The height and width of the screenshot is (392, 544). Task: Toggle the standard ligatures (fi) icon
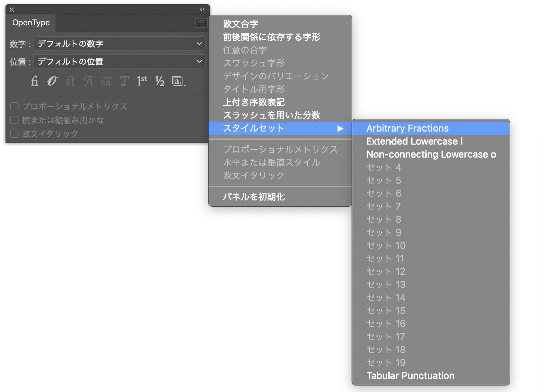coord(35,81)
